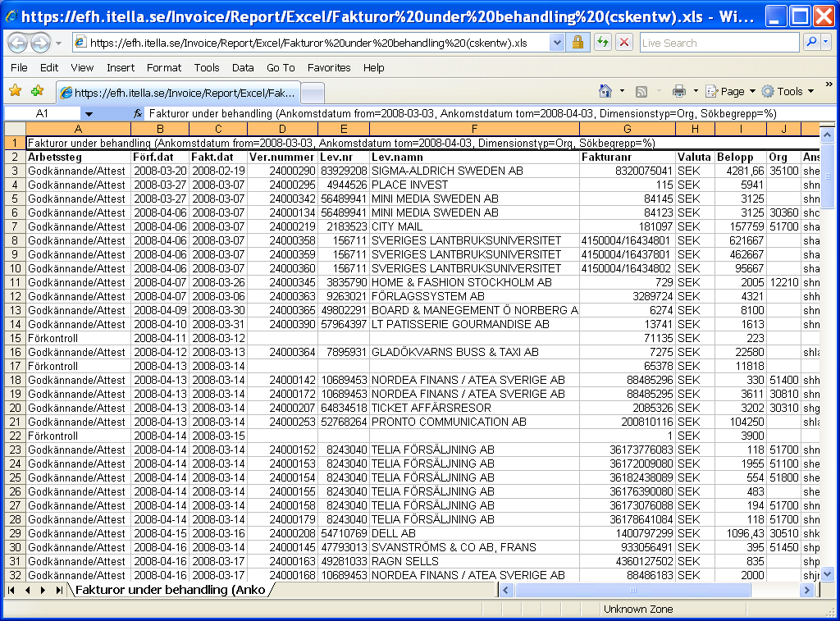Click cell DELL AB
The height and width of the screenshot is (621, 840).
[x=474, y=533]
